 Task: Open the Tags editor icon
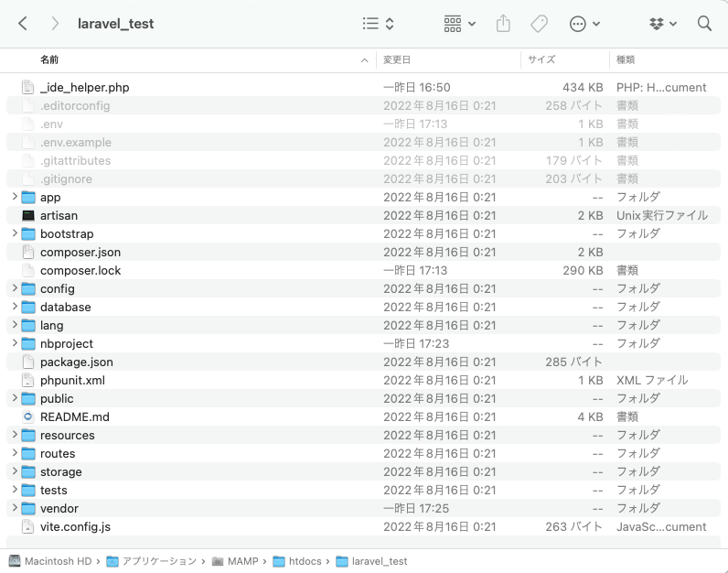click(x=539, y=24)
